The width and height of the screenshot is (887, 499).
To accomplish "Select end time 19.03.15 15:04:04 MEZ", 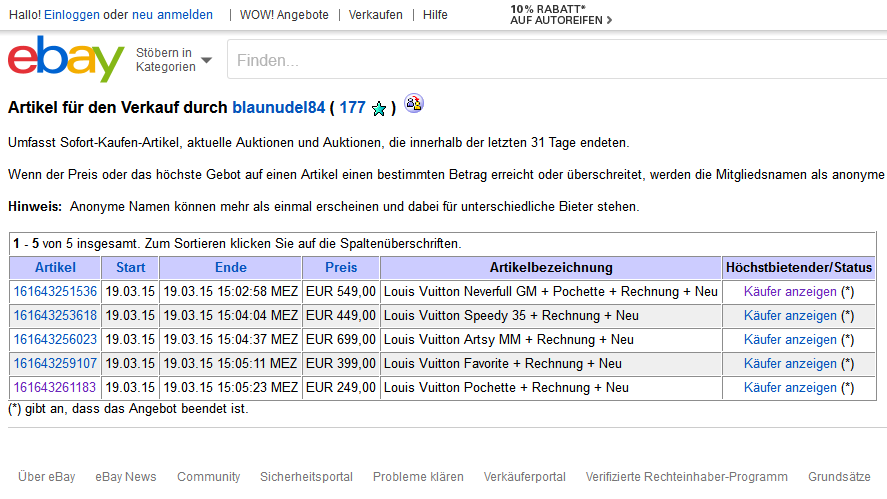I will [x=231, y=316].
